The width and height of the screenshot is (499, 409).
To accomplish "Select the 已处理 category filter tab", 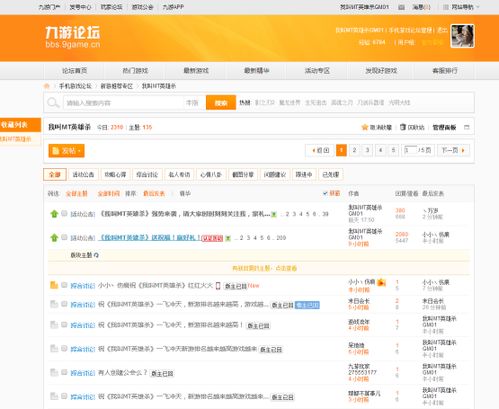I will tap(331, 174).
